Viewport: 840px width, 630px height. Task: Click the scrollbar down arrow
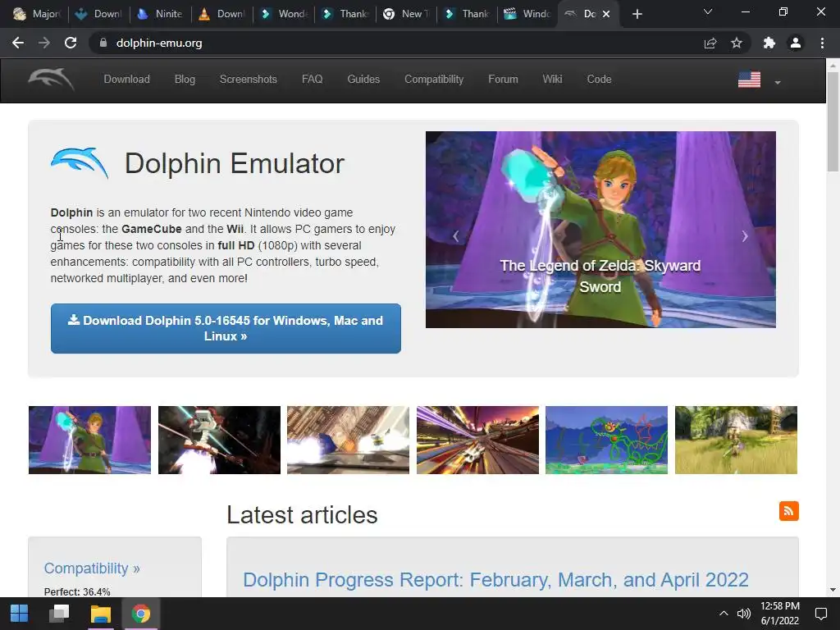click(x=833, y=590)
